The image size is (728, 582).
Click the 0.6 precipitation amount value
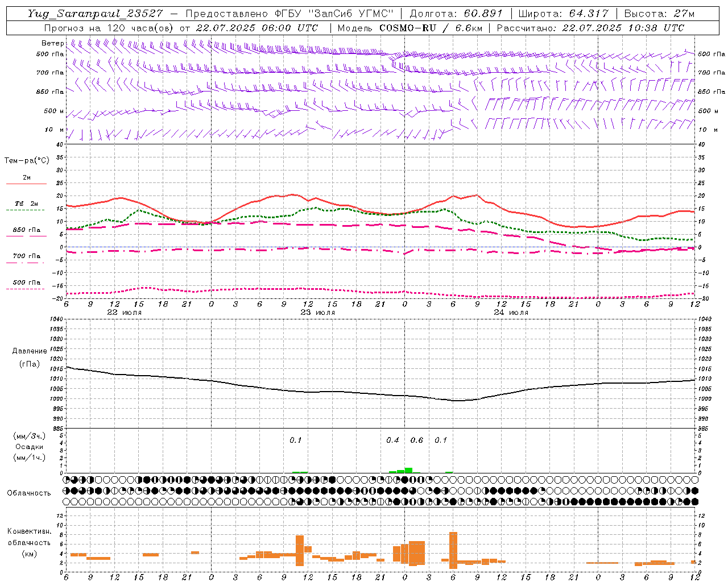(x=417, y=440)
